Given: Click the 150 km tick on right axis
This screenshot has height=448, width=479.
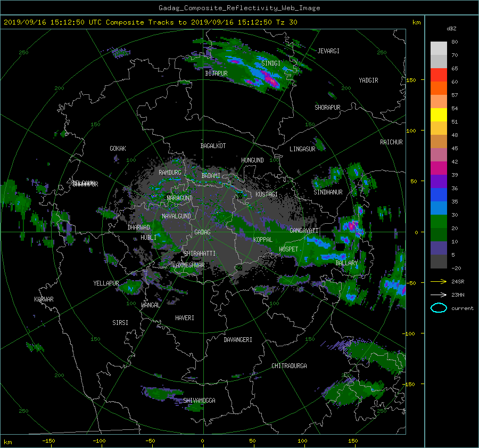Looking at the screenshot, I should tap(411, 80).
